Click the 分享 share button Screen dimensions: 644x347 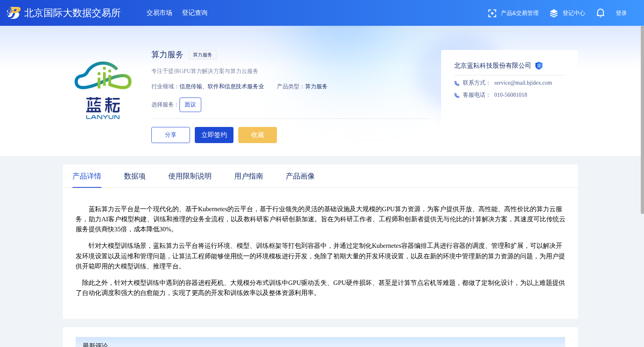tap(171, 135)
